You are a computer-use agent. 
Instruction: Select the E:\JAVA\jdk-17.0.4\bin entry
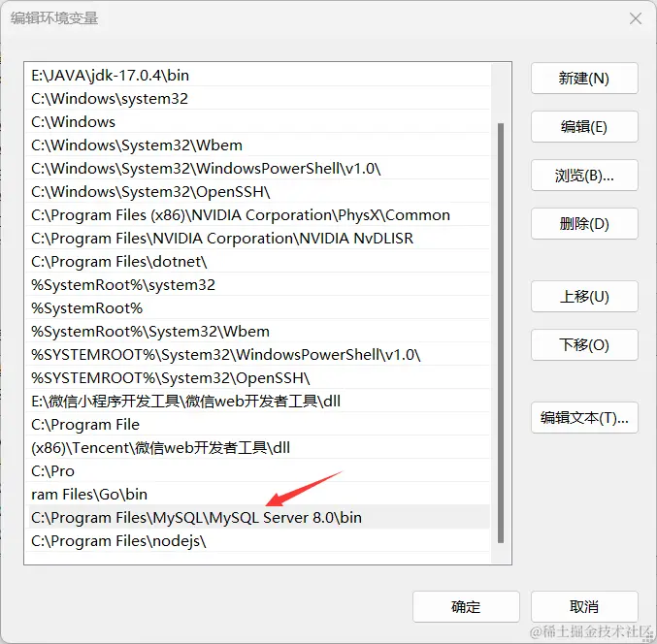[258, 76]
